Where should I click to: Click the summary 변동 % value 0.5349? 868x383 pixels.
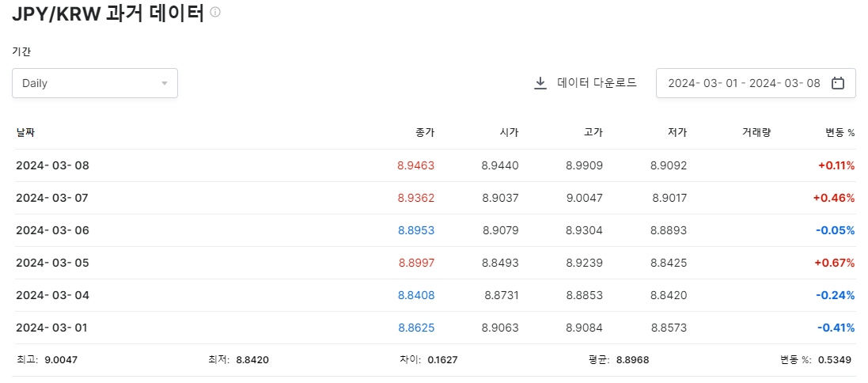pyautogui.click(x=836, y=360)
